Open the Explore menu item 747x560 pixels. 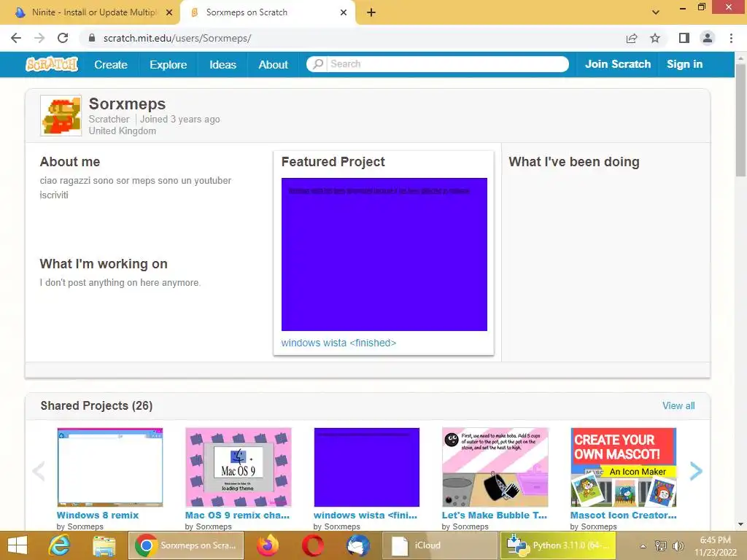[169, 64]
